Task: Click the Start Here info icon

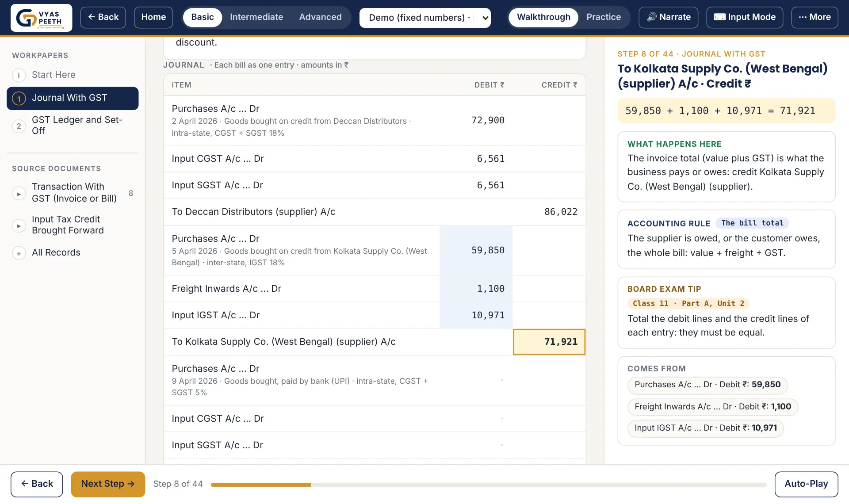Action: click(19, 75)
